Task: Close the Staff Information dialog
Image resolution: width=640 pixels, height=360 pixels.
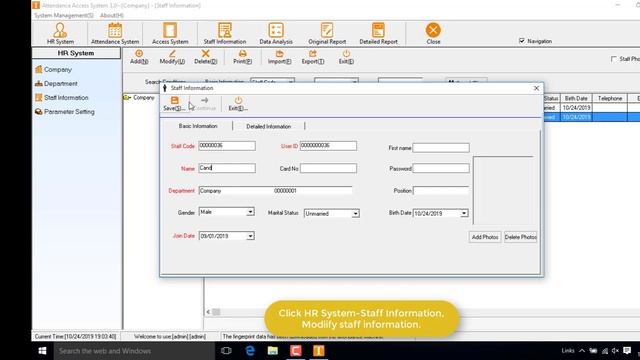Action: point(536,88)
